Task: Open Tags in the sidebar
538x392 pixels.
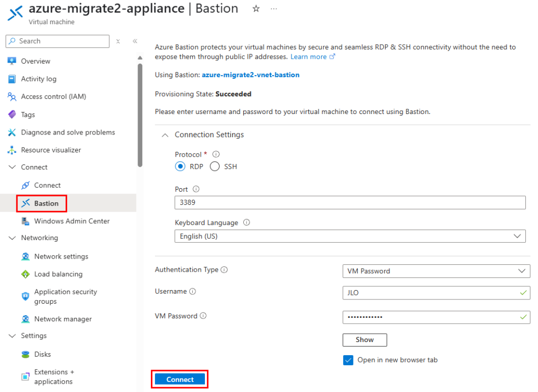Action: [28, 115]
